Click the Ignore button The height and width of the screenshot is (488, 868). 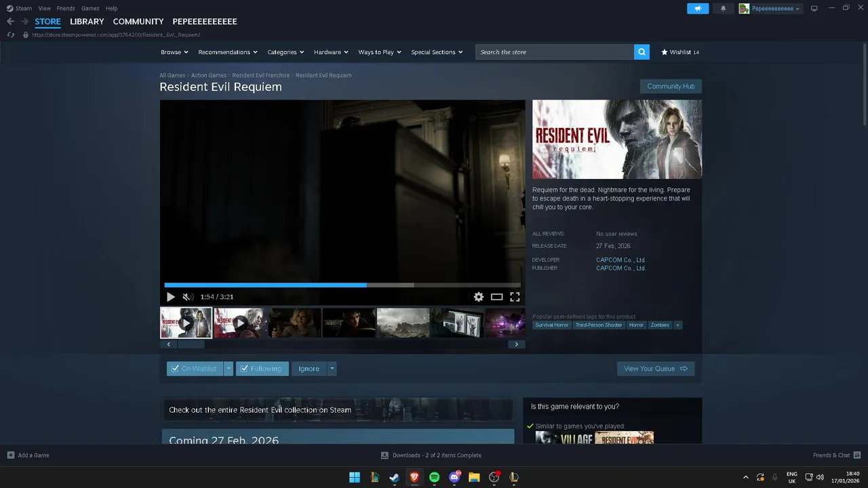coord(309,369)
